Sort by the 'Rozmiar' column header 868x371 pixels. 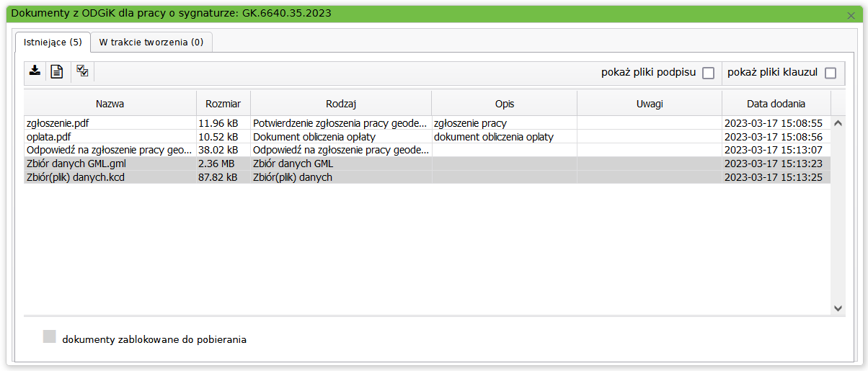[223, 104]
